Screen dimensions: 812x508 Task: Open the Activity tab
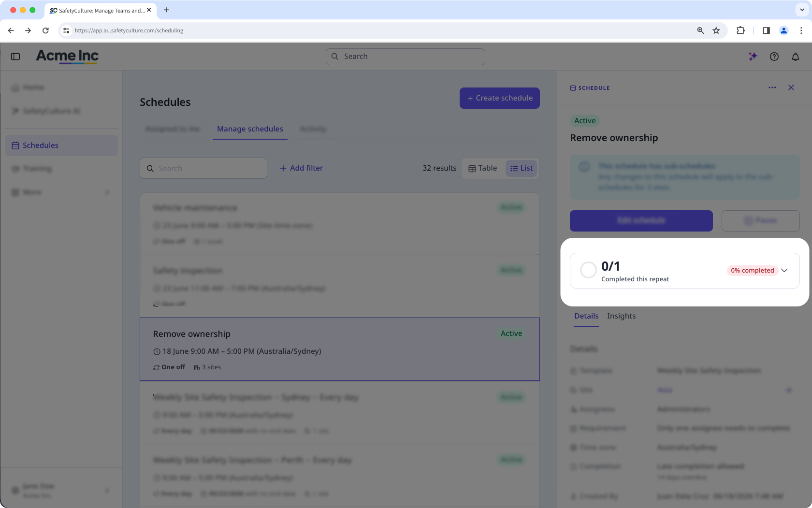coord(313,129)
